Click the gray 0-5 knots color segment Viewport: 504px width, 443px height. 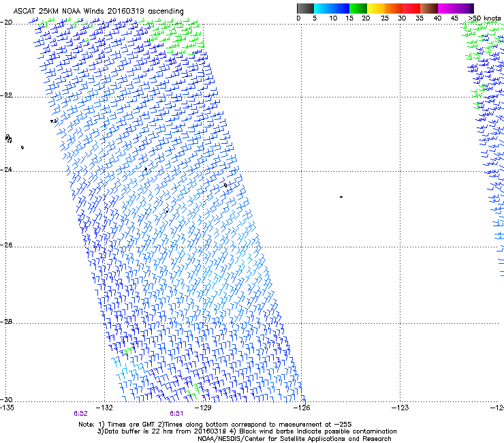coord(305,8)
